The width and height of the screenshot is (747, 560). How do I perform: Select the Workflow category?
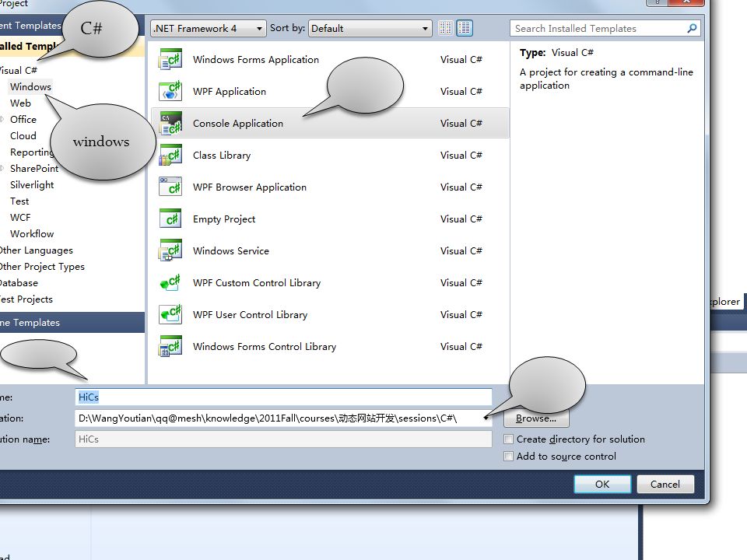coord(32,234)
